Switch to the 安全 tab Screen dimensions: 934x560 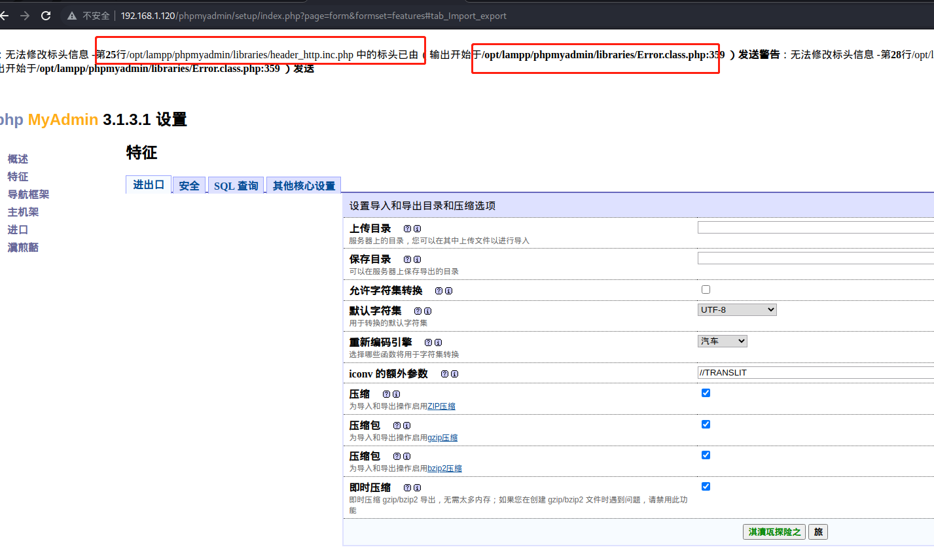click(x=189, y=186)
